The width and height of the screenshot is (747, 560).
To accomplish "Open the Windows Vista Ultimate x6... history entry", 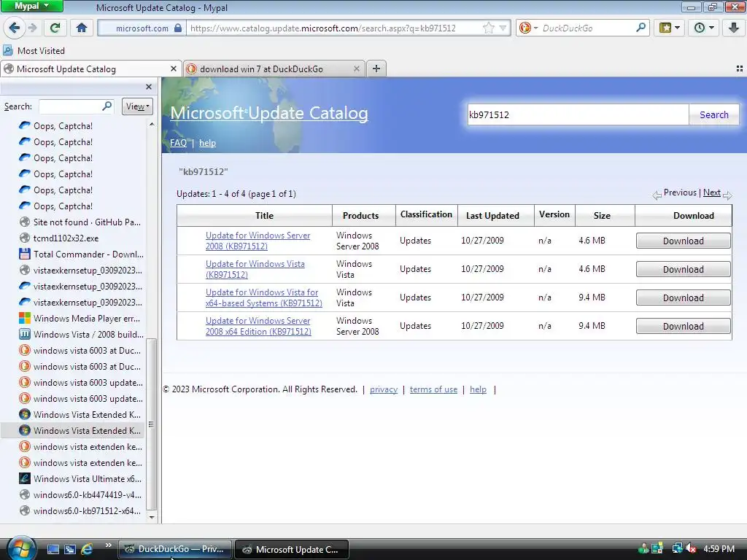I will pos(80,478).
